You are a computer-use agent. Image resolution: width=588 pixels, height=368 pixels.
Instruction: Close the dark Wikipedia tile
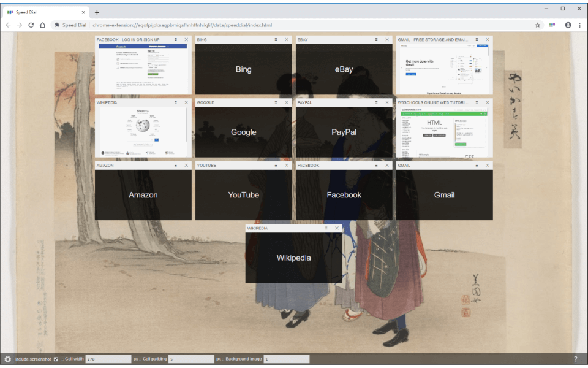(337, 228)
